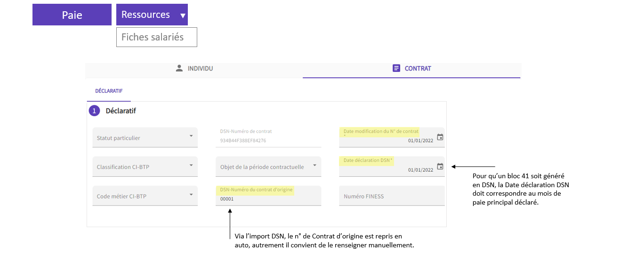Image resolution: width=644 pixels, height=253 pixels.
Task: Click the Date déclaration DSN date field
Action: (x=392, y=166)
